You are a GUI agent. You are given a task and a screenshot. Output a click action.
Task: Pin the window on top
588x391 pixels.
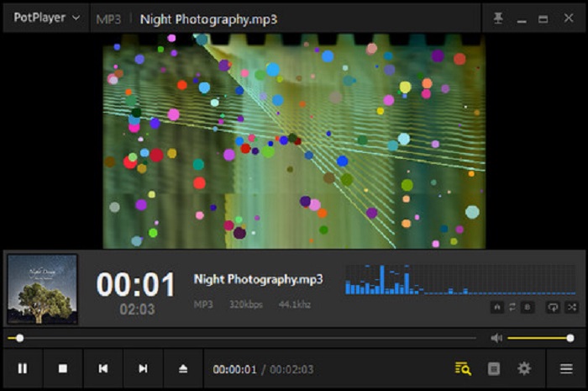[498, 18]
